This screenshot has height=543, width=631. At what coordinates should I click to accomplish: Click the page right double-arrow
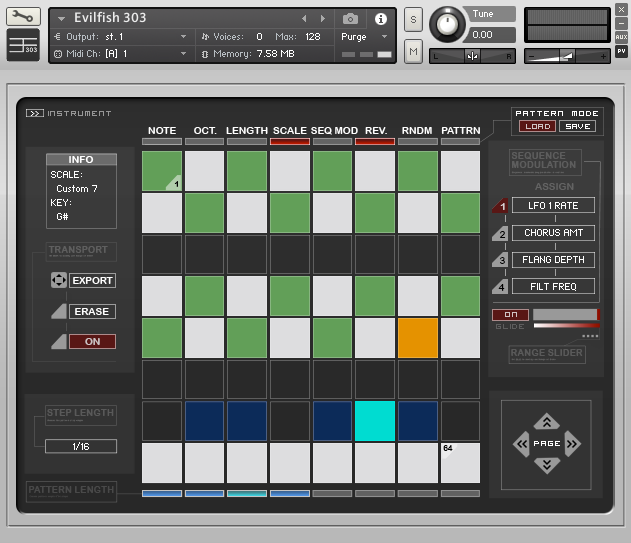pyautogui.click(x=572, y=443)
